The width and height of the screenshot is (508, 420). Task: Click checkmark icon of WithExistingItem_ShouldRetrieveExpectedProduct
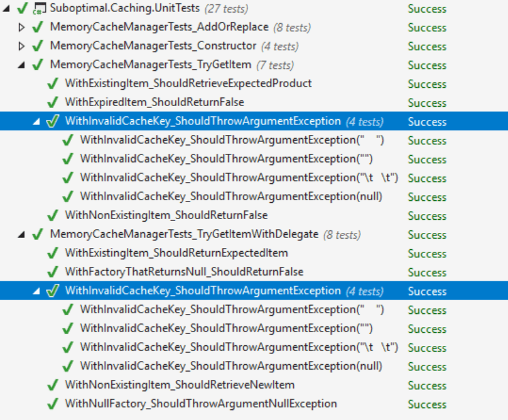point(53,83)
